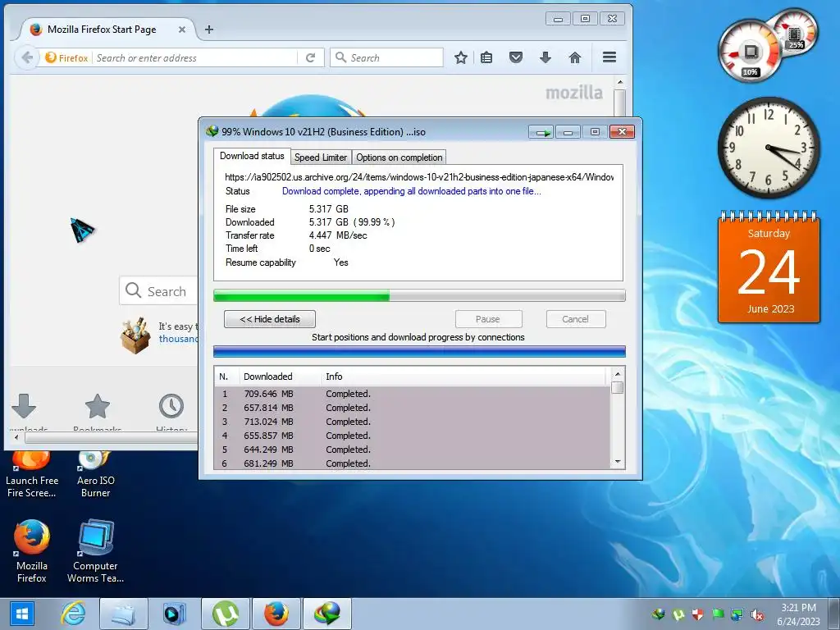The image size is (840, 630).
Task: Click the Pause button
Action: (488, 319)
